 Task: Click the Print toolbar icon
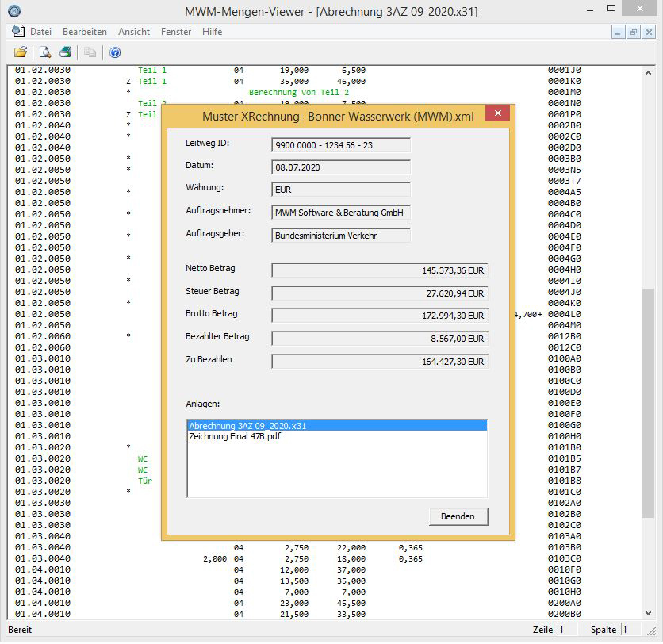66,52
